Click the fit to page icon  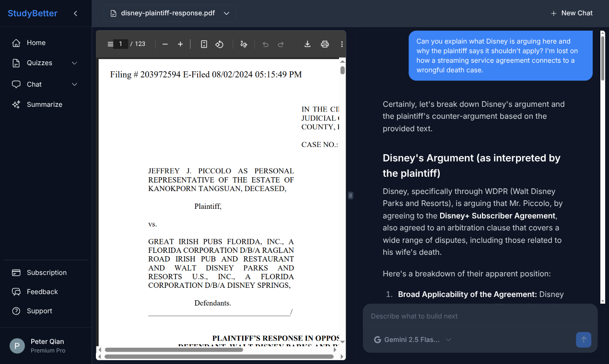(204, 44)
